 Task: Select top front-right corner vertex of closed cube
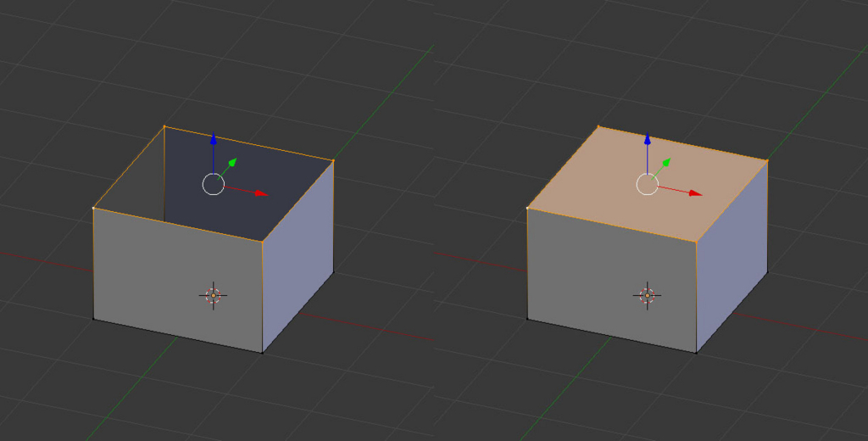point(697,241)
